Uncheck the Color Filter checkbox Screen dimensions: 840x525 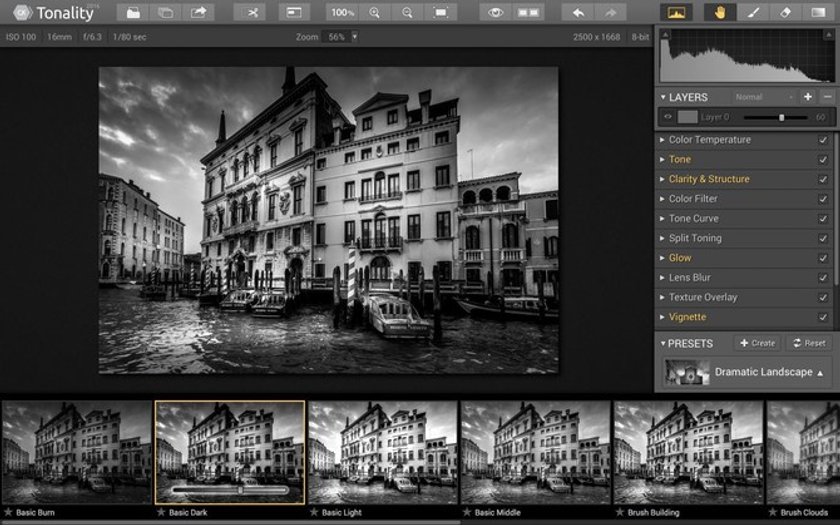click(823, 199)
